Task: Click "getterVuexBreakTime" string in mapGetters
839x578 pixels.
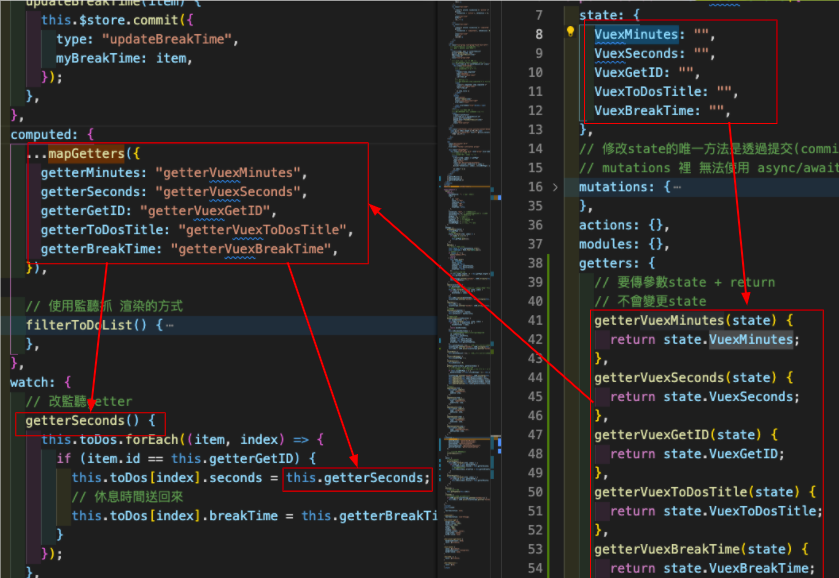Action: tap(251, 249)
